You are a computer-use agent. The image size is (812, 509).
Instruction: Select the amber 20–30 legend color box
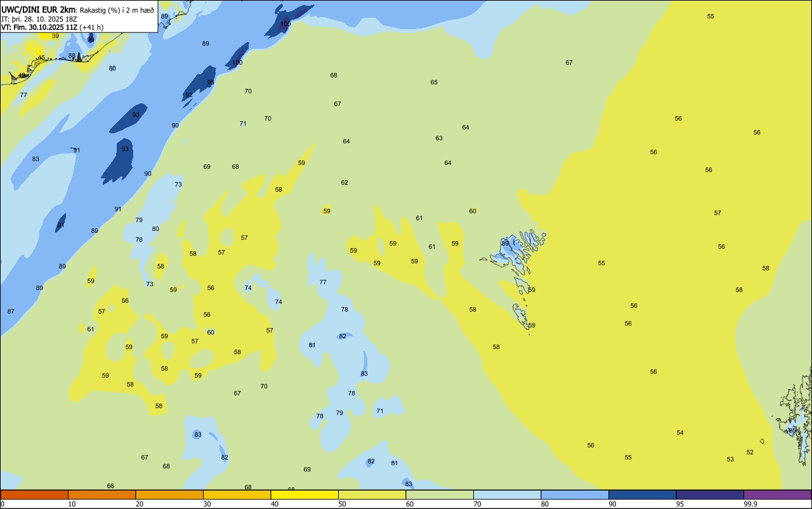pyautogui.click(x=169, y=494)
